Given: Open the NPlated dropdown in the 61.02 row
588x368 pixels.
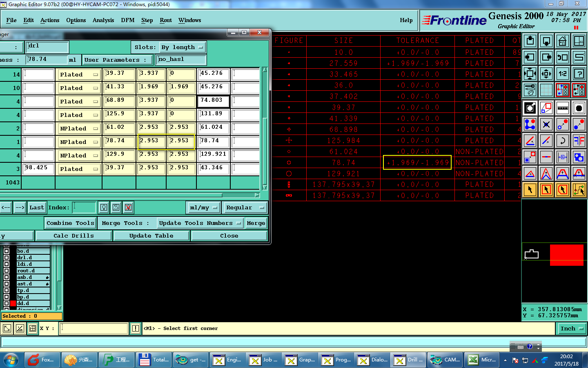Looking at the screenshot, I should tap(79, 128).
